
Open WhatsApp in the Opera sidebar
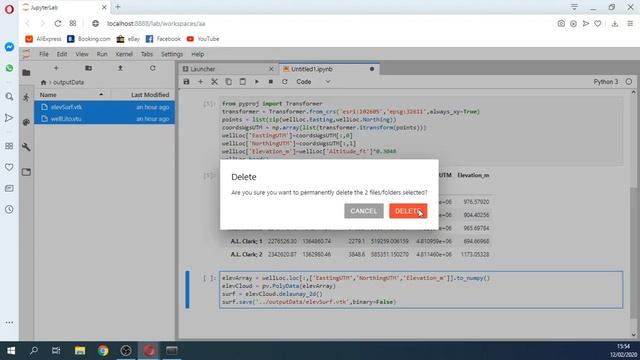[9, 68]
